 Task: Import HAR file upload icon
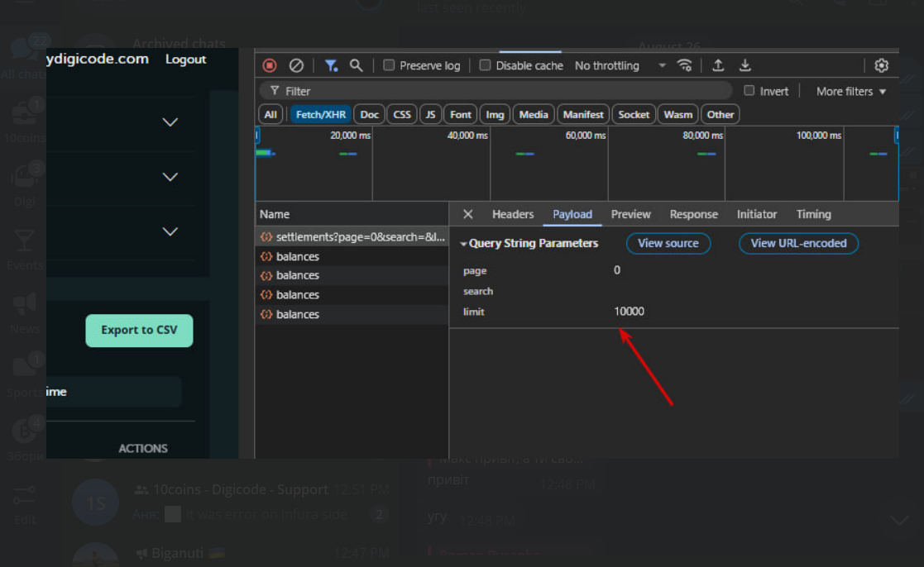point(718,65)
